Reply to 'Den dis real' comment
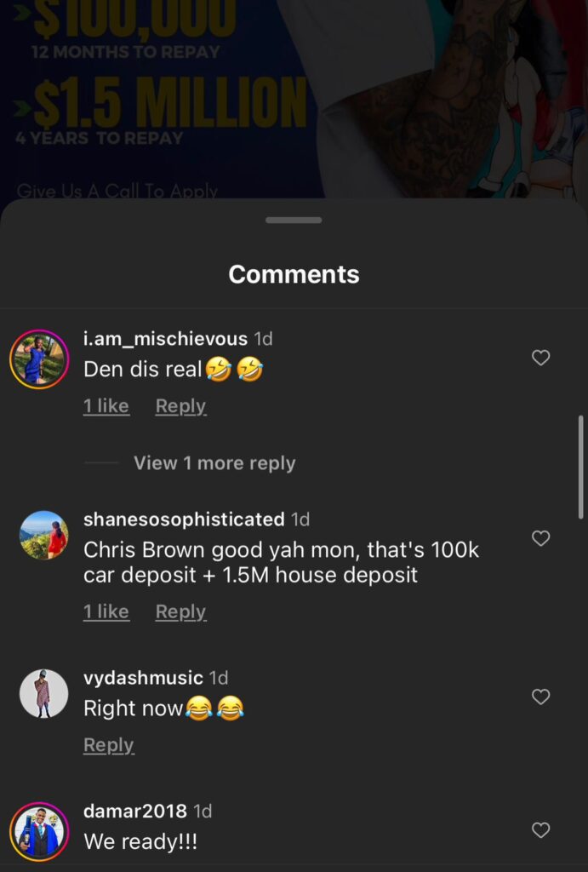This screenshot has width=588, height=872. pyautogui.click(x=180, y=406)
